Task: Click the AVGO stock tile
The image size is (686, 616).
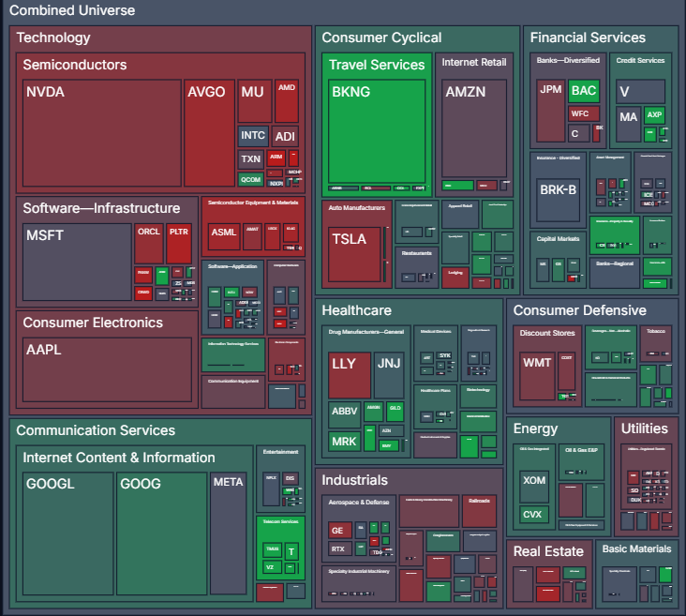Action: coord(209,133)
